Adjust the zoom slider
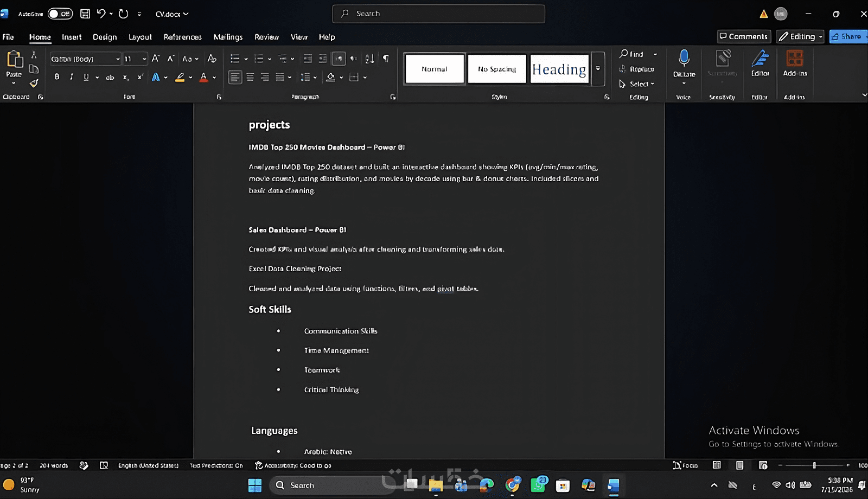Image resolution: width=868 pixels, height=499 pixels. (814, 465)
